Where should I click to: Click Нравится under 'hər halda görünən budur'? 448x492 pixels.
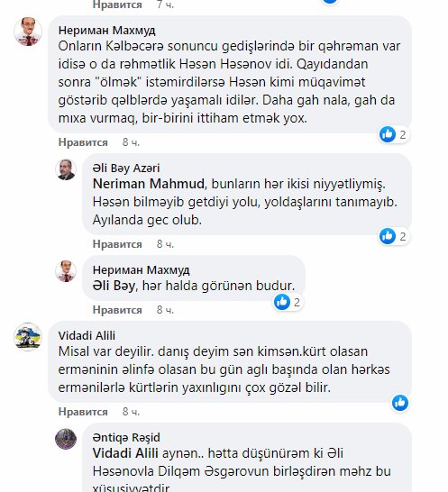[117, 310]
